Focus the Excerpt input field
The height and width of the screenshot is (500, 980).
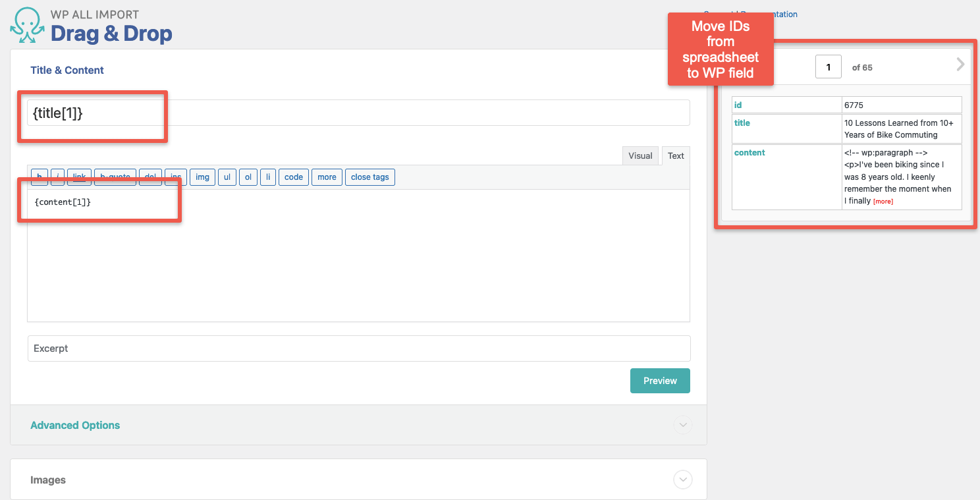click(359, 348)
